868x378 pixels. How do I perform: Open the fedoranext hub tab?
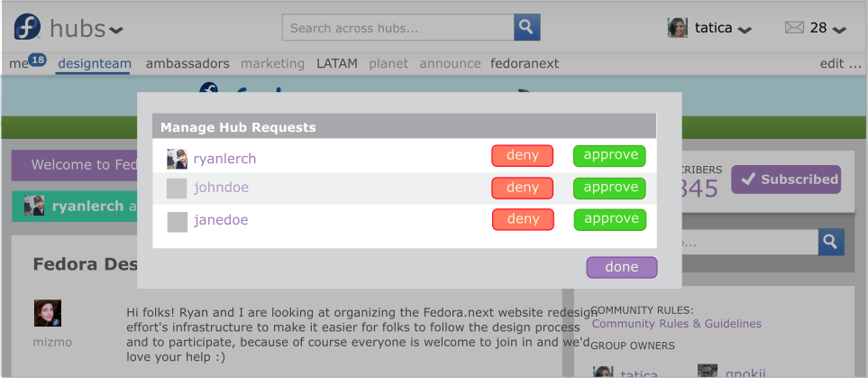coord(525,64)
